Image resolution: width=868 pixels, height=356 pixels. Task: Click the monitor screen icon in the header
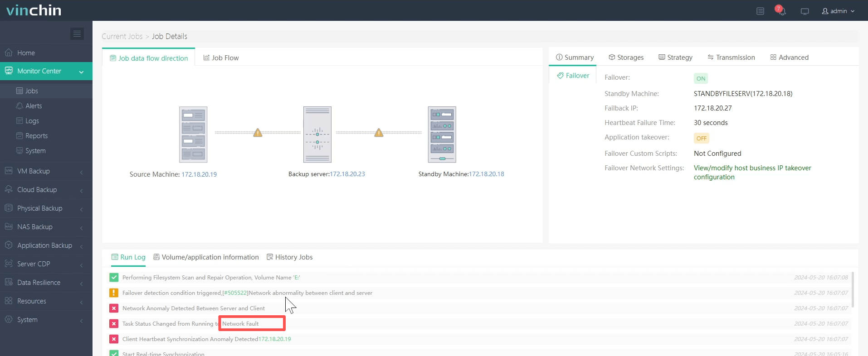pos(805,11)
